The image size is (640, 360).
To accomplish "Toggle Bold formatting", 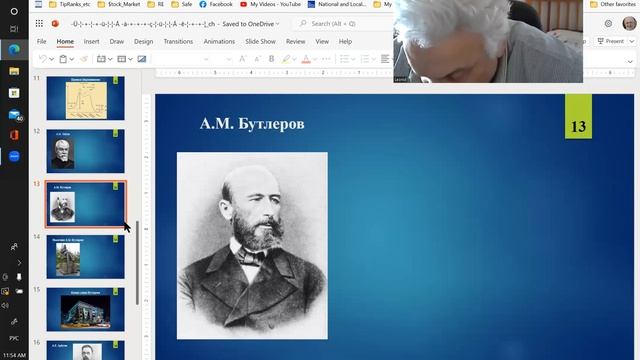I will [271, 59].
